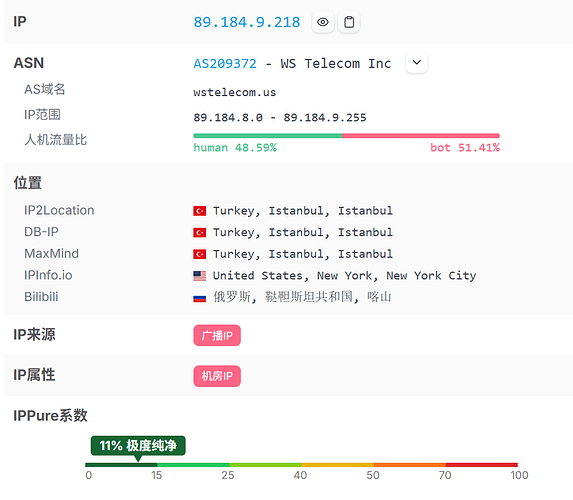Click the IP范围 label
Viewport: 573px width, 500px height.
click(x=42, y=114)
